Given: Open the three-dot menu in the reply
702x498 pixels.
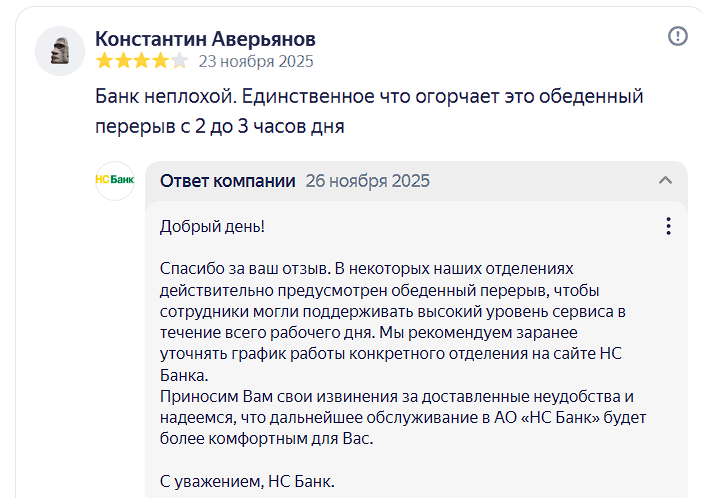Looking at the screenshot, I should point(669,227).
